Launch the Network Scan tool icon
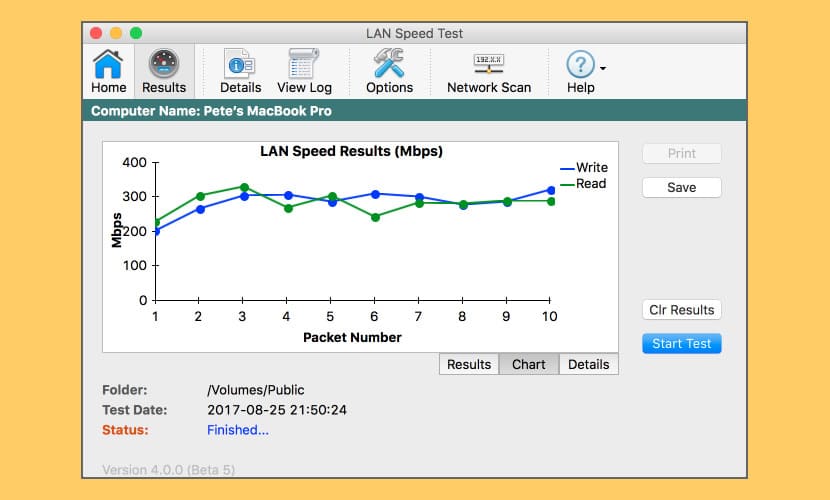Image resolution: width=830 pixels, height=500 pixels. click(489, 65)
